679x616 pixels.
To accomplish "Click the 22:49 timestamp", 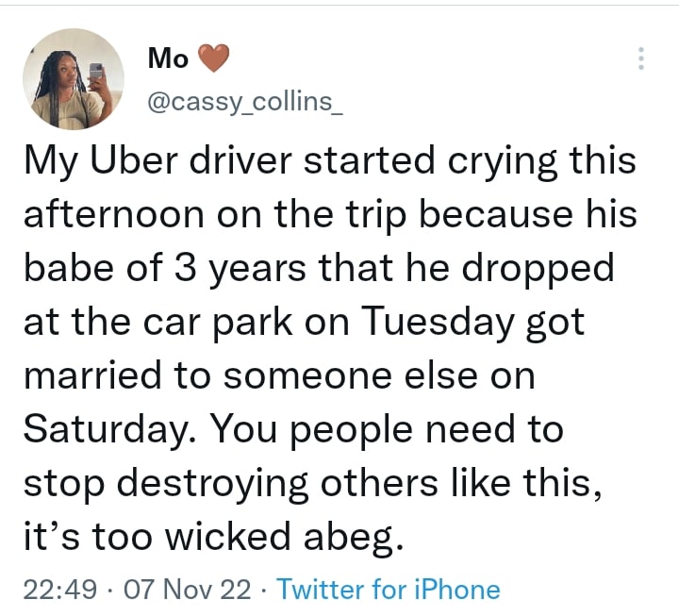I will tap(58, 590).
